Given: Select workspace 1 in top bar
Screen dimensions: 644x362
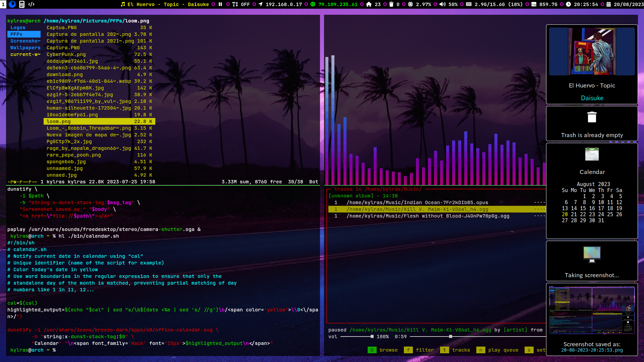Looking at the screenshot, I should [x=3, y=4].
